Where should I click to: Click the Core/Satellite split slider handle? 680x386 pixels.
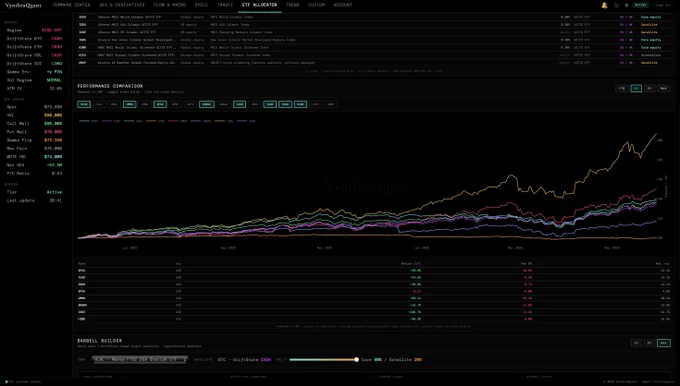tap(356, 360)
